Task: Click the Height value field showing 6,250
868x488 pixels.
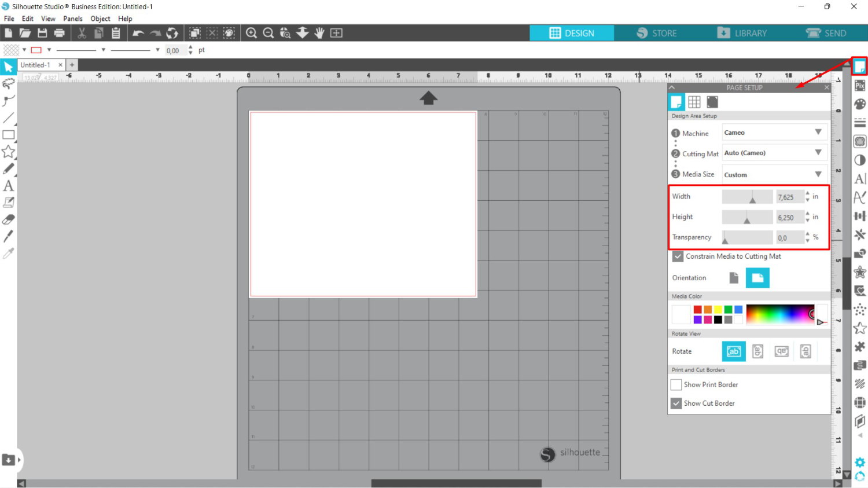Action: 789,218
